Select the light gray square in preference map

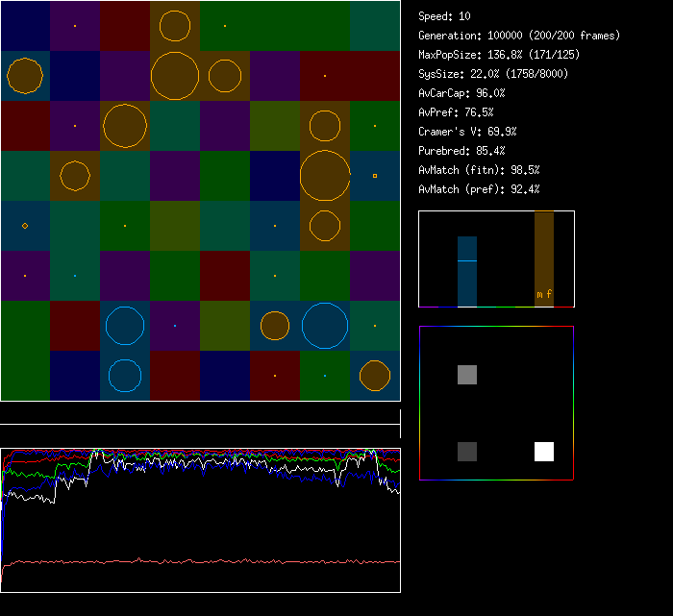[x=467, y=375]
